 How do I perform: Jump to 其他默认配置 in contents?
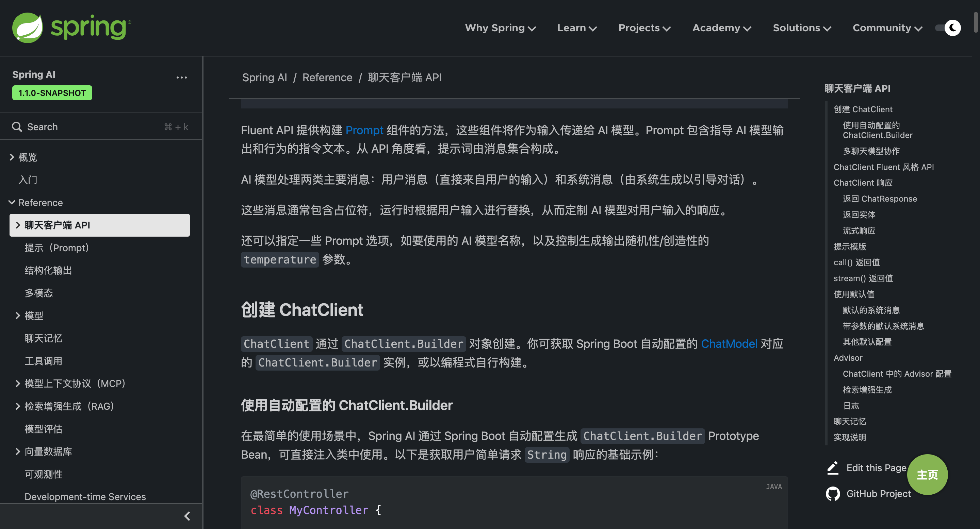[867, 341]
